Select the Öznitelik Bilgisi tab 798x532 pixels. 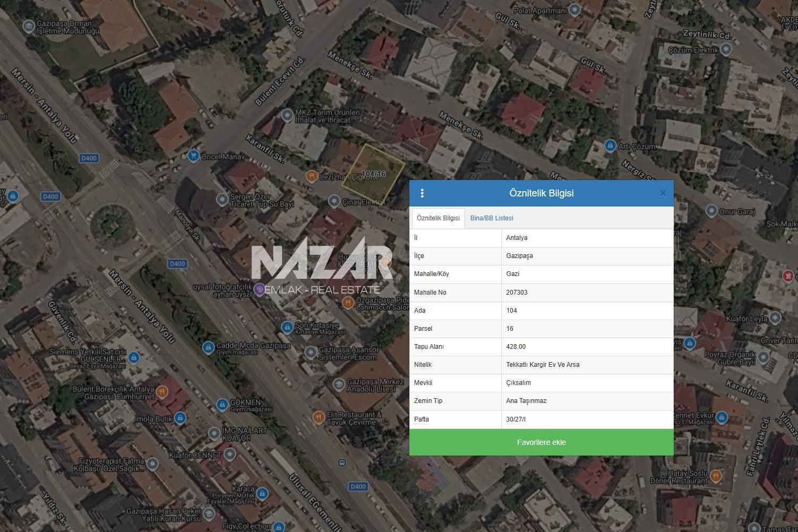coord(438,218)
